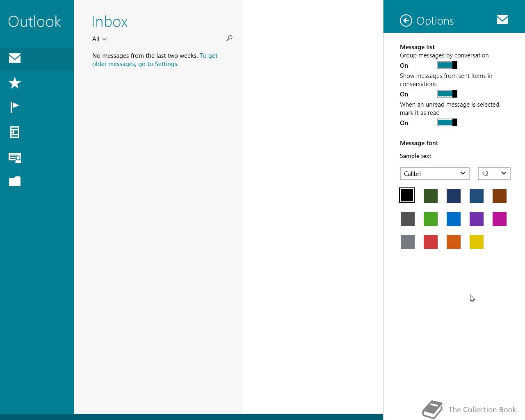Click the Message font heading
525x420 pixels.
419,143
